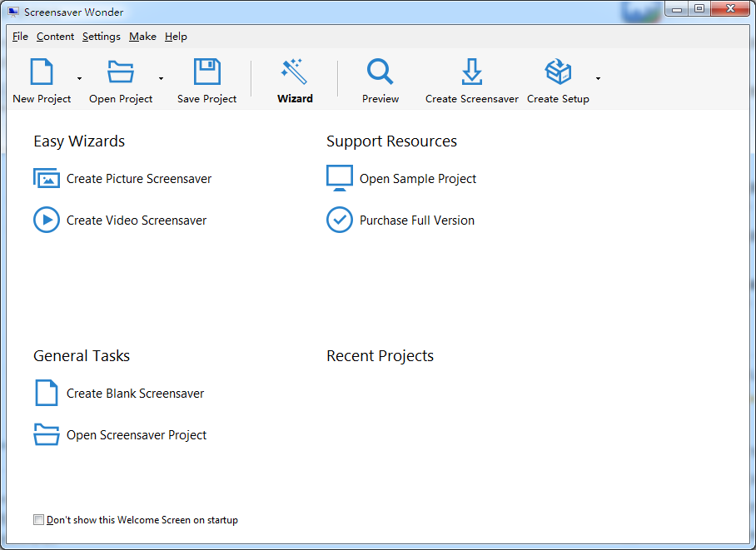This screenshot has height=550, width=756.
Task: Click the Purchase Full Version checkmark icon
Action: tap(340, 220)
